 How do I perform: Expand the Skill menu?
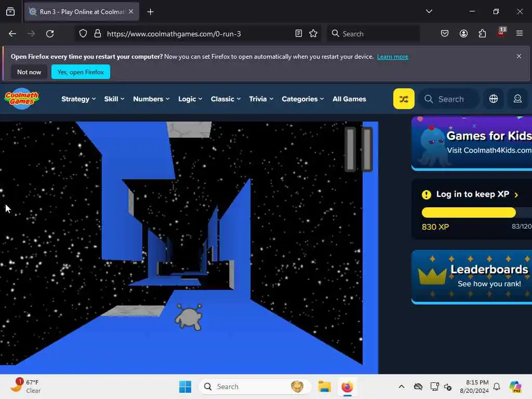114,99
